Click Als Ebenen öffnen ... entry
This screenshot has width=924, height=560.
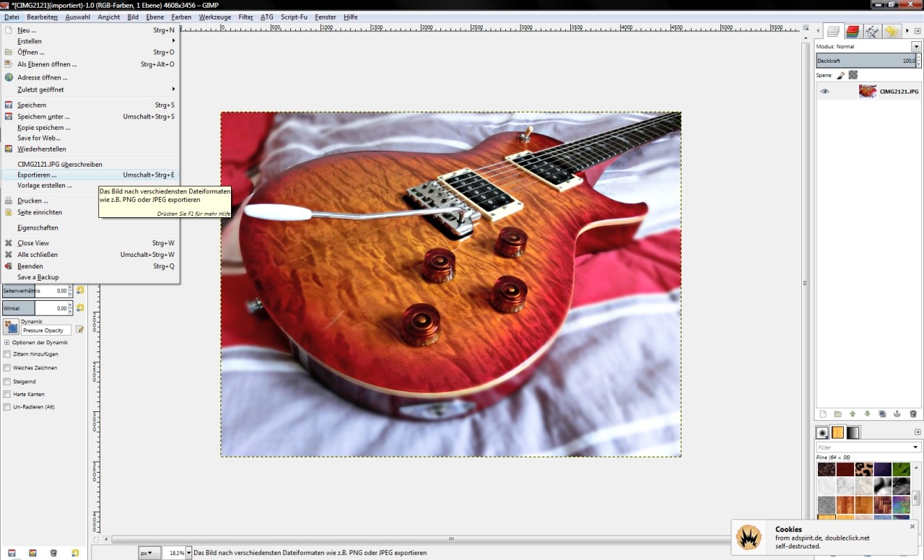click(90, 64)
